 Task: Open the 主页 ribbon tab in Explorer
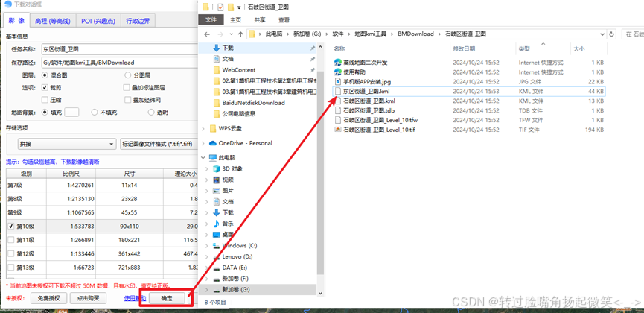[x=236, y=19]
